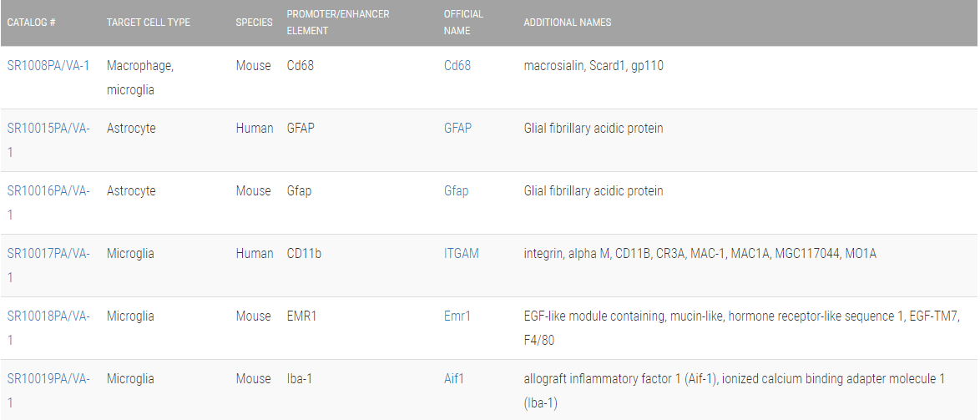Click the Macrophage, microglia cell

click(140, 77)
